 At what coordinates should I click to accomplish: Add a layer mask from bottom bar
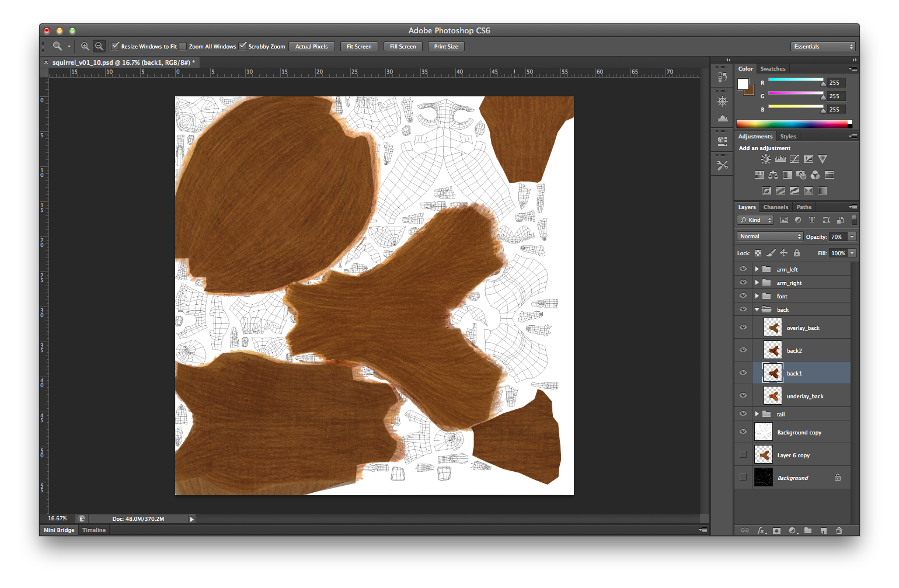click(776, 531)
